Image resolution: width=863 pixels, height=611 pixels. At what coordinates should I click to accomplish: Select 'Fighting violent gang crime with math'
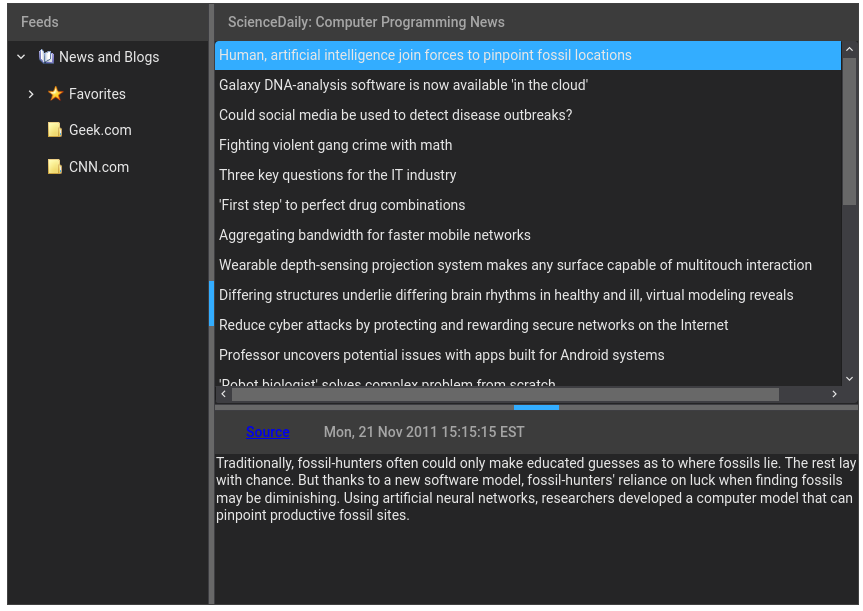[x=335, y=145]
